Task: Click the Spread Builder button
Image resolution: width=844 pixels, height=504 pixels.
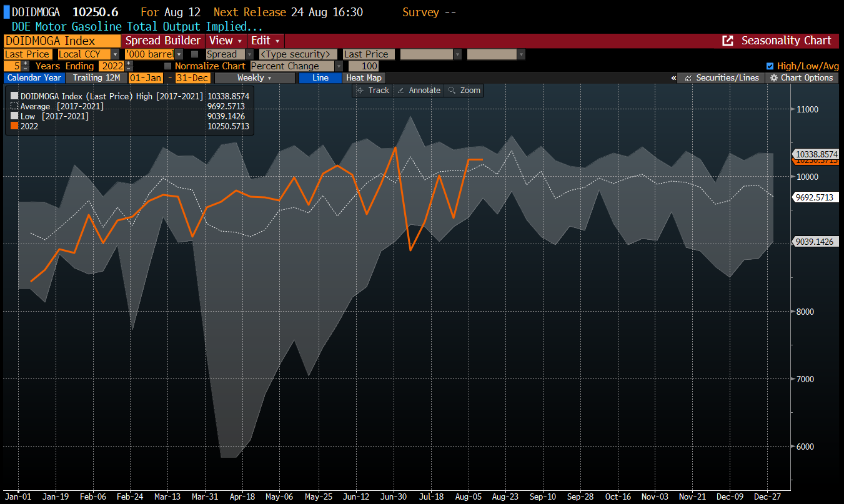Action: (x=163, y=41)
